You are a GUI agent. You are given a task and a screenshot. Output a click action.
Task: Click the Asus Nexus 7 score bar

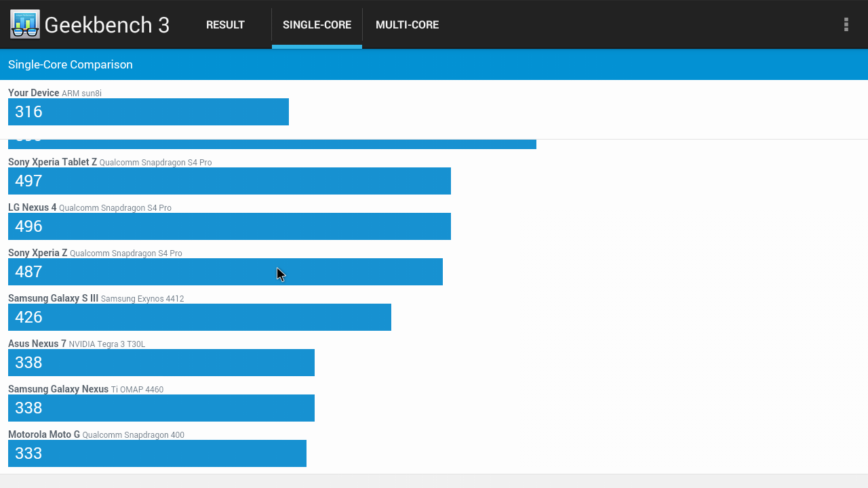click(161, 363)
